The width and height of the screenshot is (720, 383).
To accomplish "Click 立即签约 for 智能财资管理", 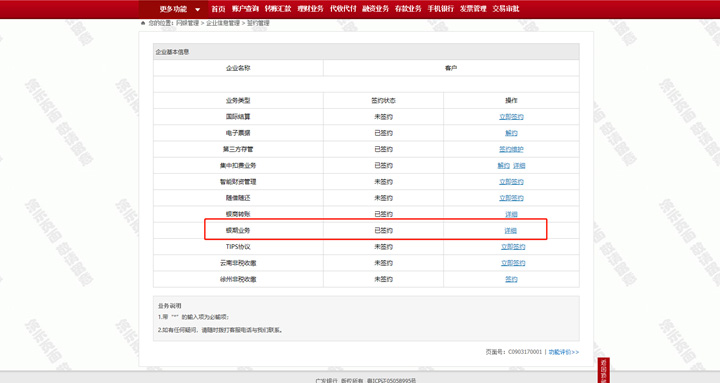I will pos(511,182).
